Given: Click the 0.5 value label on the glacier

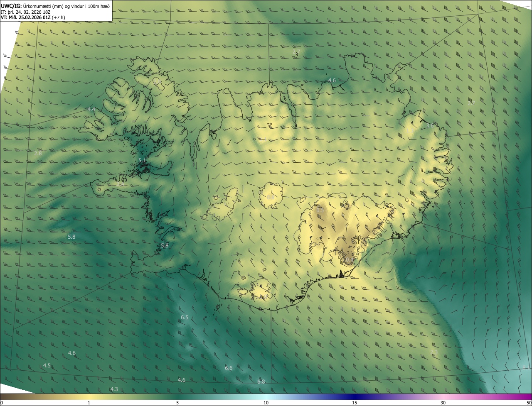Looking at the screenshot, I should pos(320,211).
